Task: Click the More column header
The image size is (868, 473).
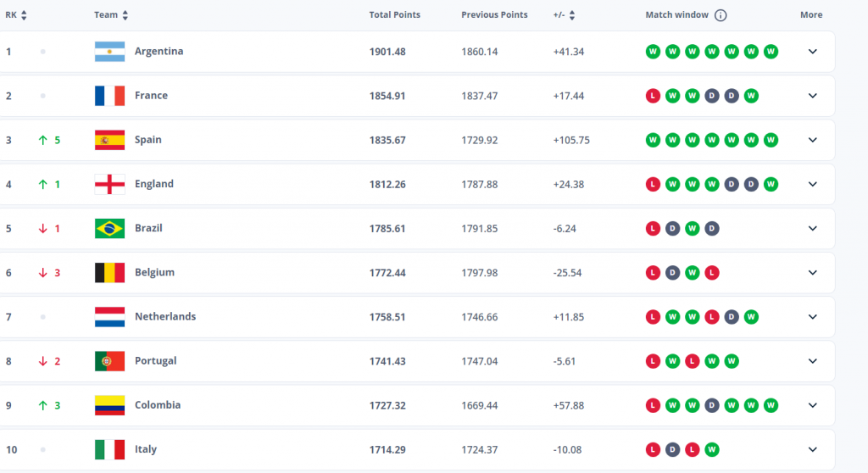Action: pyautogui.click(x=811, y=15)
